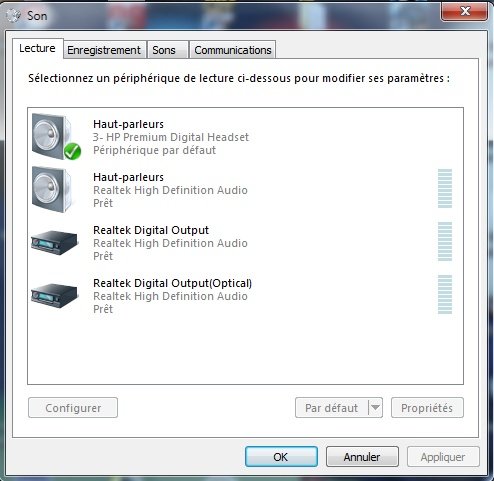
Task: Close the Son dialog window
Action: (465, 12)
